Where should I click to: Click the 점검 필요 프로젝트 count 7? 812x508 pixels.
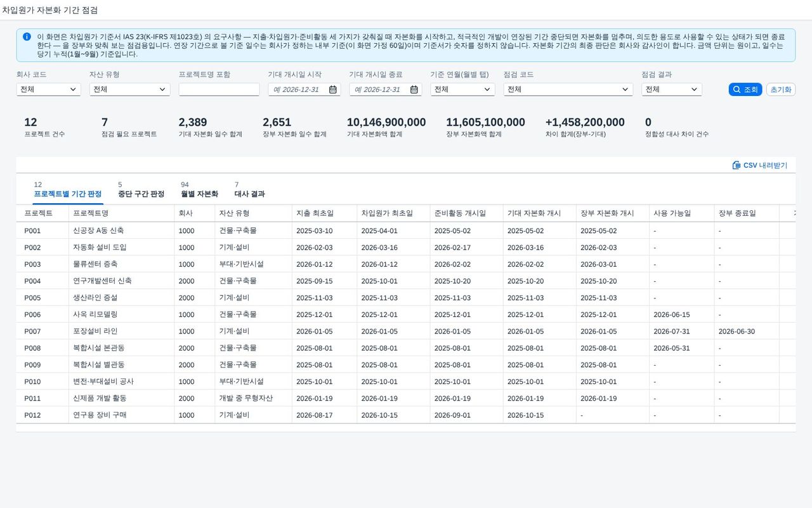point(105,122)
